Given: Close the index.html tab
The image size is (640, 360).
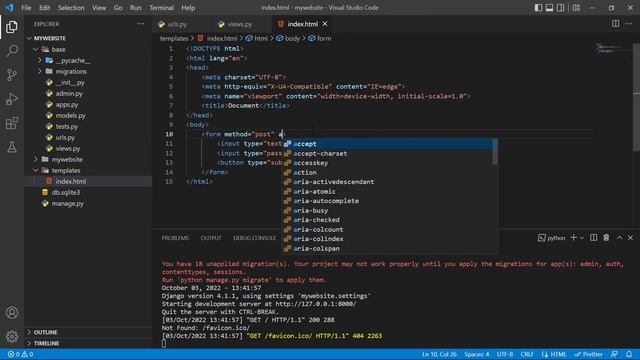Looking at the screenshot, I should 325,24.
